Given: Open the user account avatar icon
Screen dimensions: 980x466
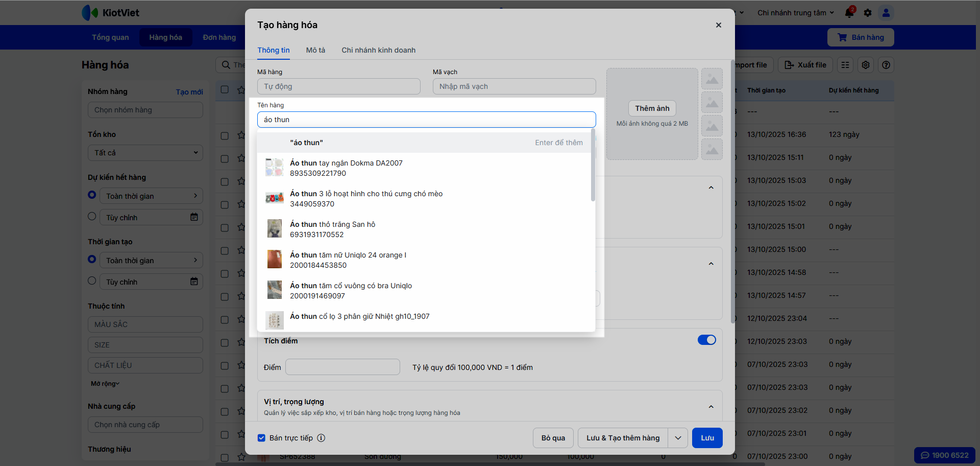Looking at the screenshot, I should pos(886,13).
